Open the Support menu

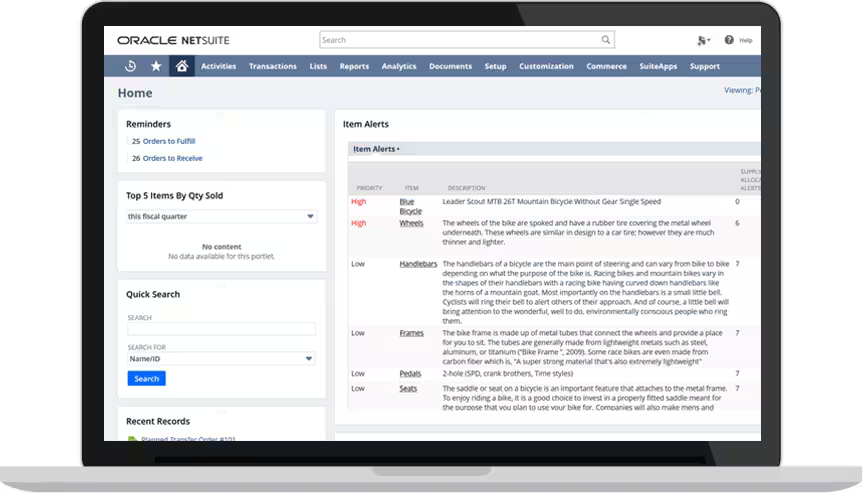(x=705, y=66)
